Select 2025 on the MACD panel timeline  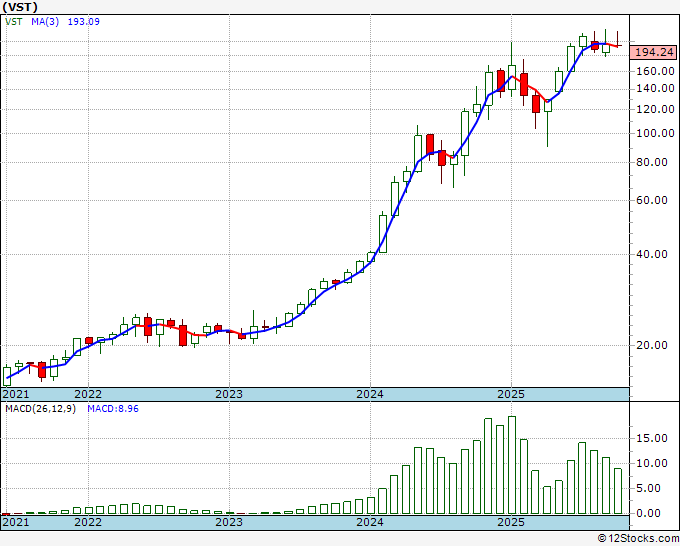[511, 522]
